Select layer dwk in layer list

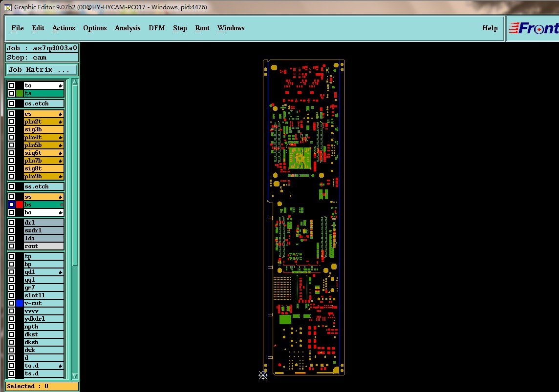click(43, 351)
